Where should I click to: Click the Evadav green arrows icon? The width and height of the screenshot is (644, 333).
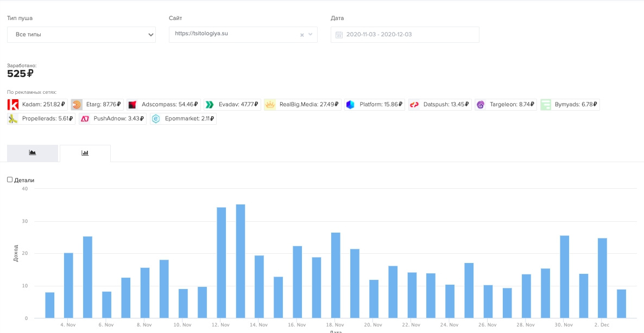tap(209, 105)
